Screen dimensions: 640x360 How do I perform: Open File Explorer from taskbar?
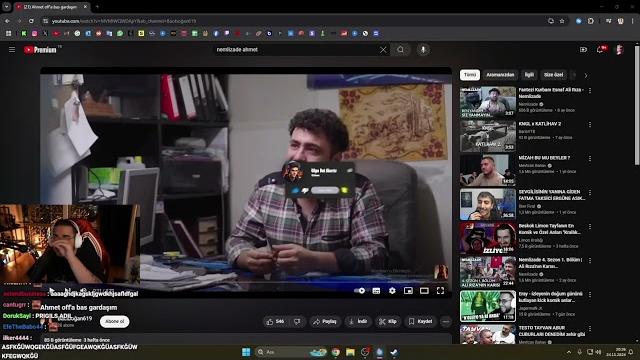[x=350, y=352]
